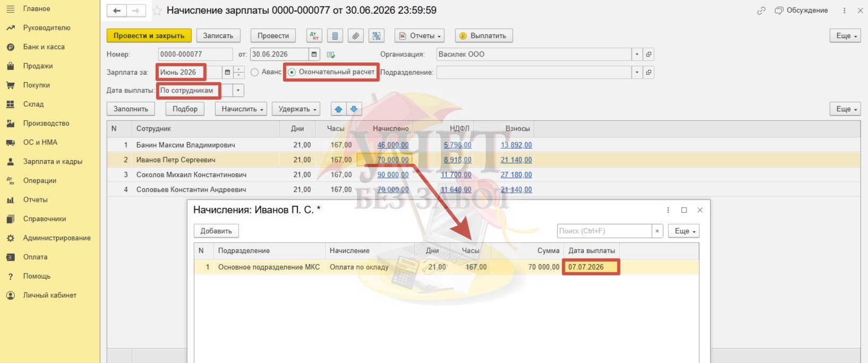Click the Операции sidebar icon

10,180
